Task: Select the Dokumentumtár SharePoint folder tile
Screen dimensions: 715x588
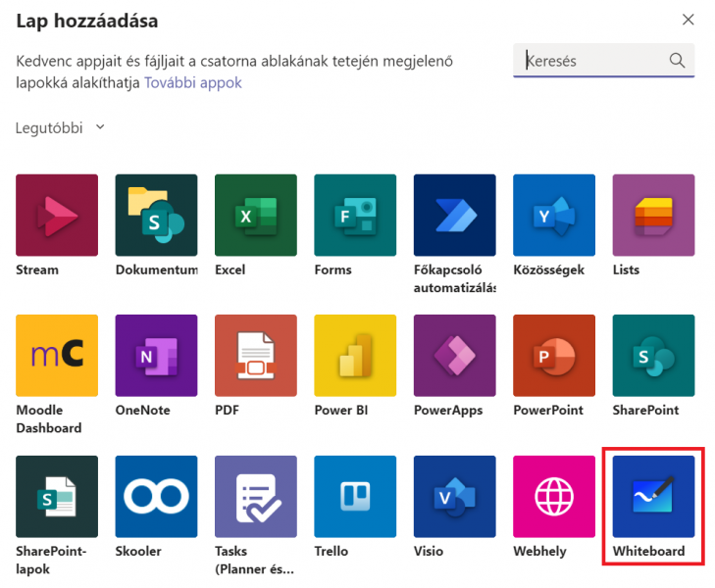Action: point(156,215)
